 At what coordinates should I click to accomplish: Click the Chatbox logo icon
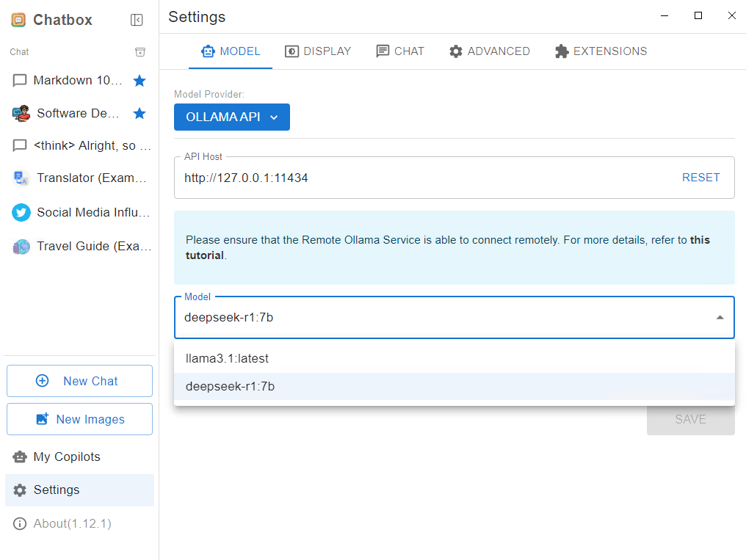18,20
